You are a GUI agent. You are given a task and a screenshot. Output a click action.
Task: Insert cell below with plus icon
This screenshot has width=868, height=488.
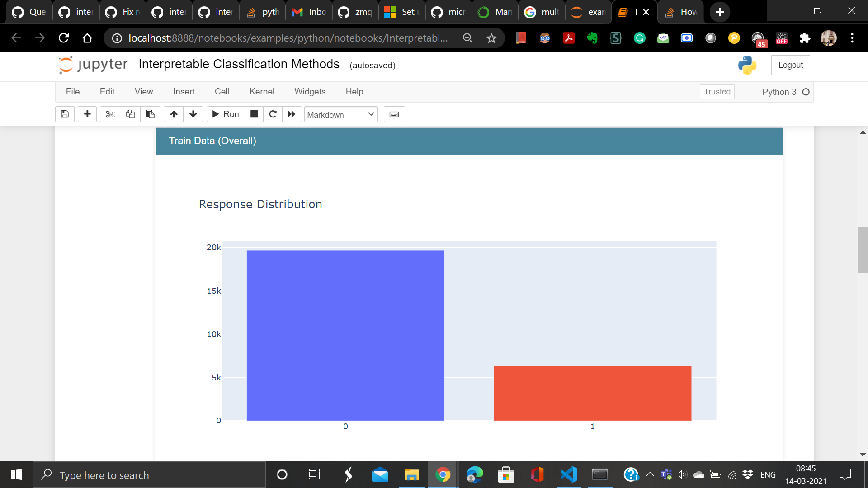pyautogui.click(x=87, y=114)
